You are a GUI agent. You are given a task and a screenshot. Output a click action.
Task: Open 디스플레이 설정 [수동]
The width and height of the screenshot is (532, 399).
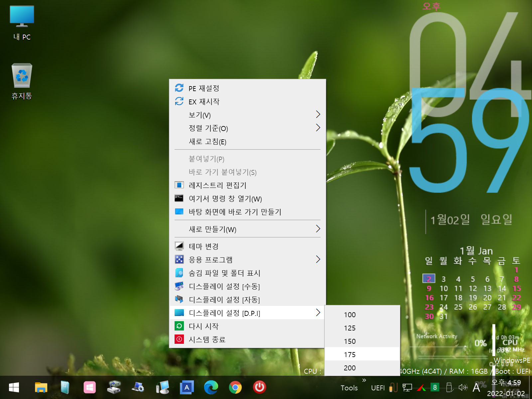coord(247,286)
